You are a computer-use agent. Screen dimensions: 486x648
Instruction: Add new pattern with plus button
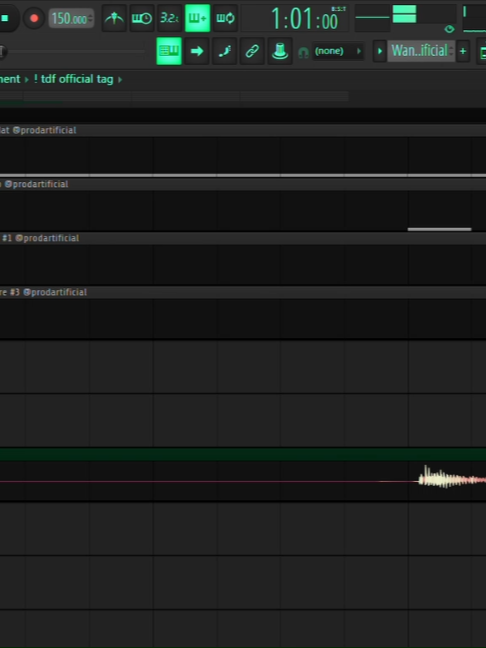click(x=463, y=51)
